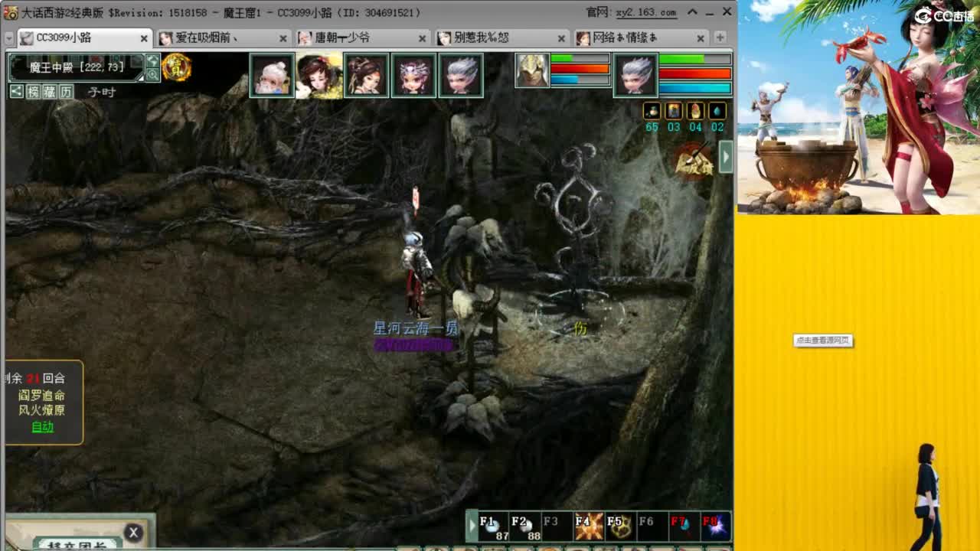
Task: Close the 爱在吸烟前 tab
Action: (x=283, y=37)
